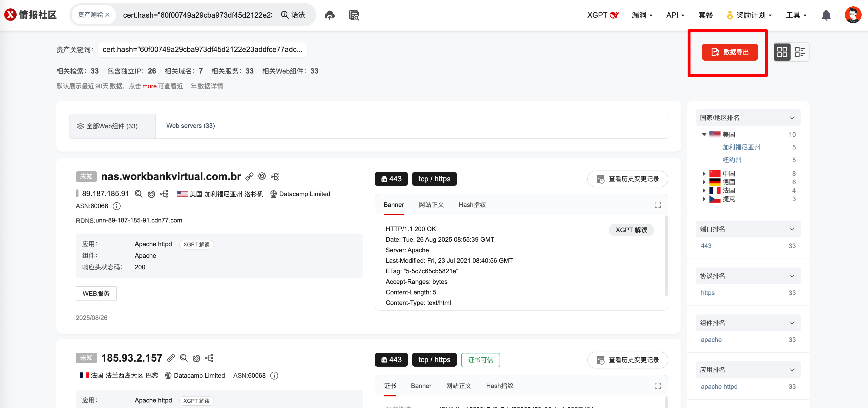Select the Web servers (33) tab

click(x=190, y=126)
